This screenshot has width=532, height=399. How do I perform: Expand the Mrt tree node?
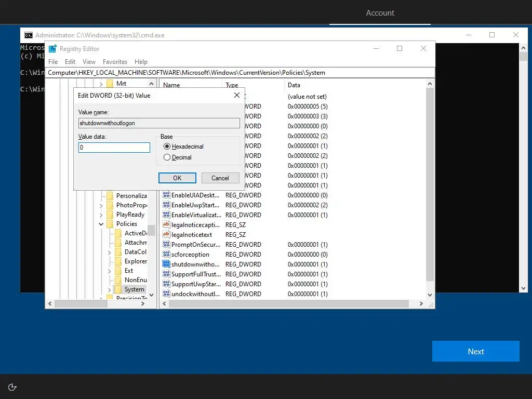click(101, 84)
